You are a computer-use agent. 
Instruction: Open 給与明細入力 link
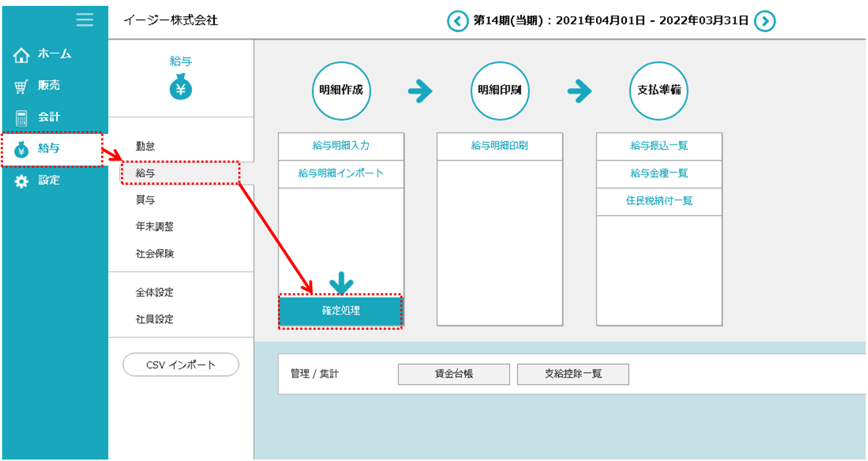point(341,146)
